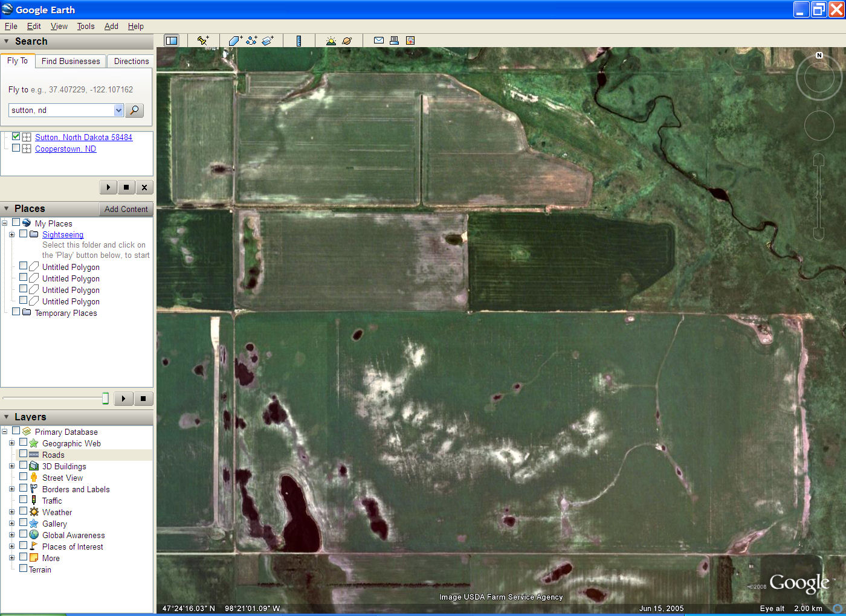Open the Tools menu
This screenshot has height=616, width=846.
(86, 26)
